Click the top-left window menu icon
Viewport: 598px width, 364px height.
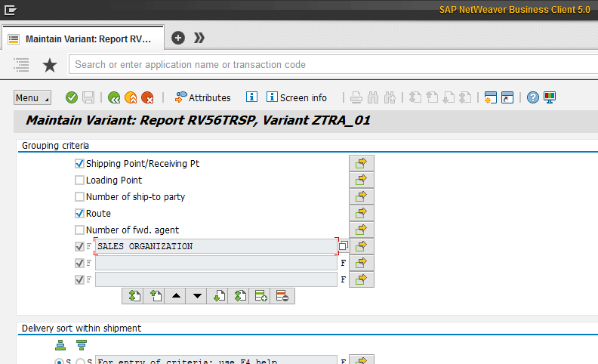tap(11, 10)
